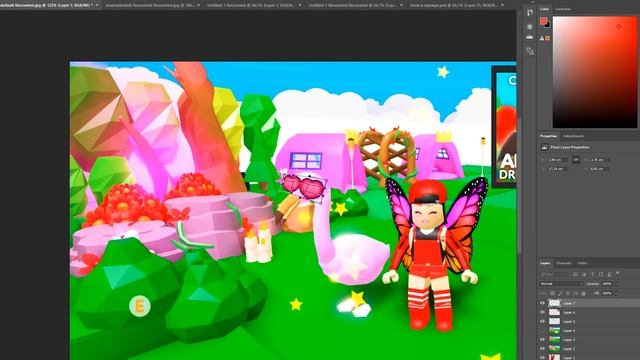Switch to Color panel tab
Image resolution: width=640 pixels, height=360 pixels.
pyautogui.click(x=544, y=9)
